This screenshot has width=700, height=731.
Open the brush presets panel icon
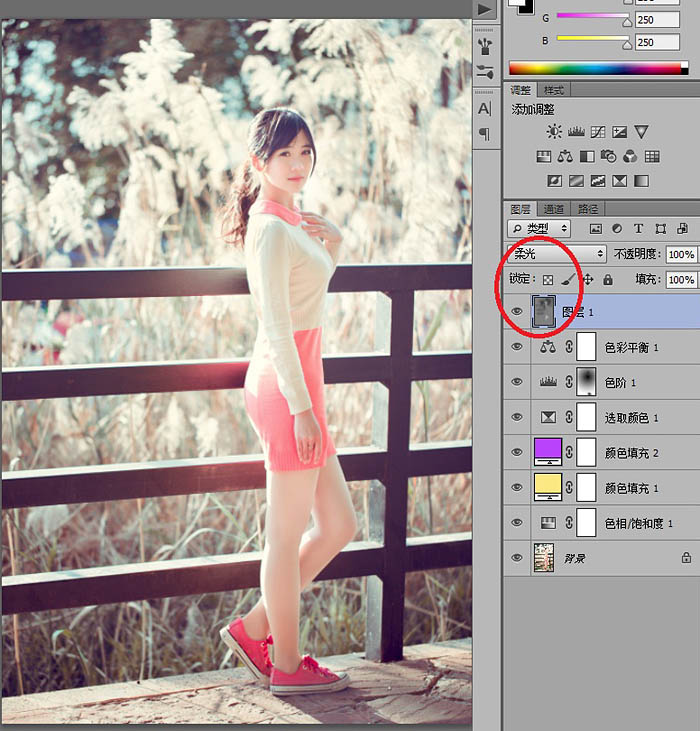coord(485,46)
